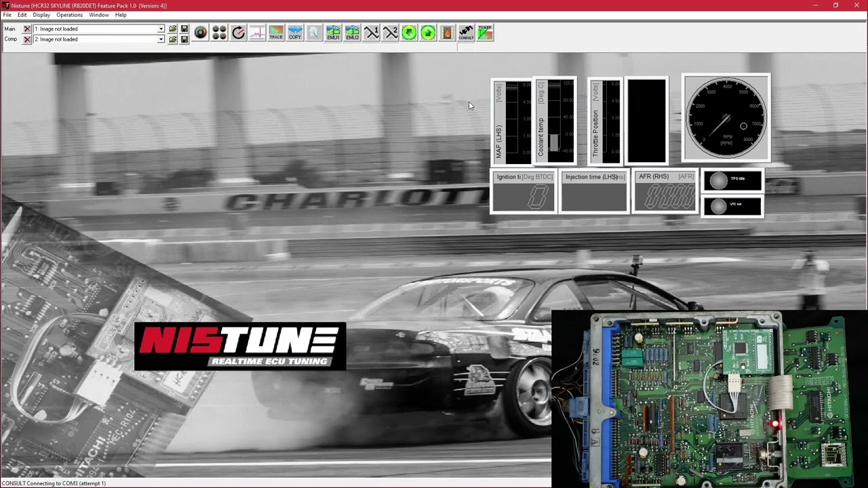
Task: Click the COPY toolbar icon
Action: pyautogui.click(x=295, y=33)
